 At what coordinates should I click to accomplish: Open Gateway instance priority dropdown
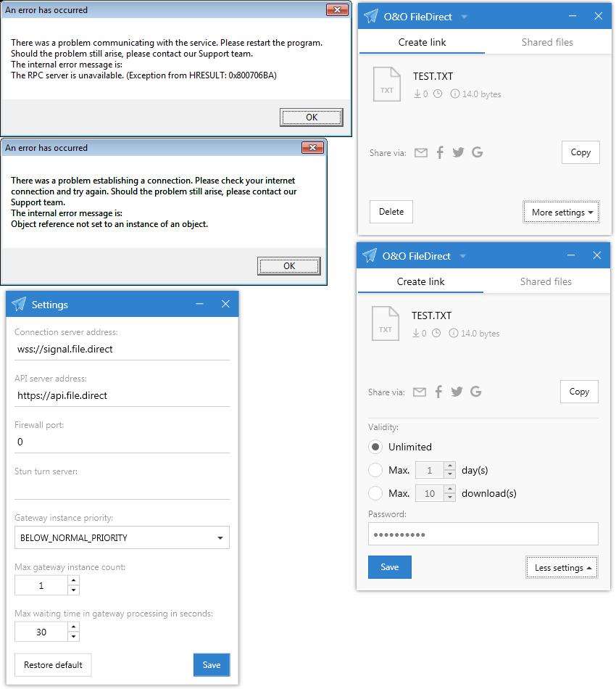pyautogui.click(x=122, y=537)
